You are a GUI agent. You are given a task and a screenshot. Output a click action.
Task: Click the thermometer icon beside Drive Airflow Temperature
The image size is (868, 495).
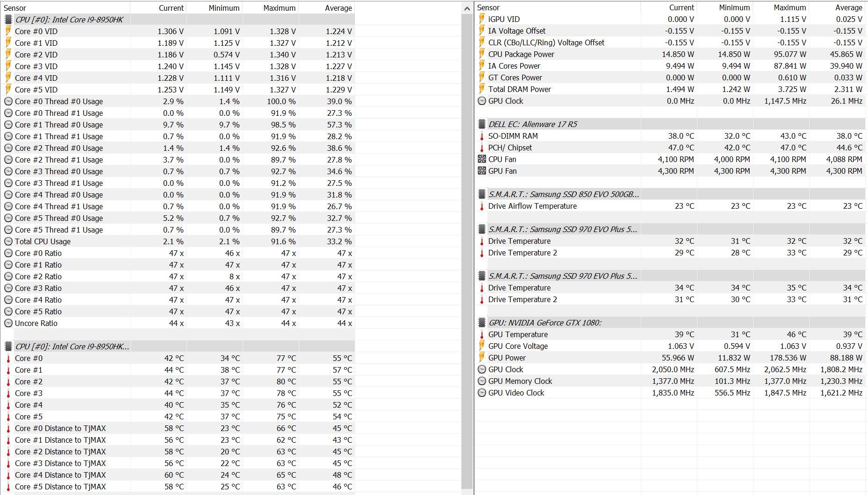[482, 206]
